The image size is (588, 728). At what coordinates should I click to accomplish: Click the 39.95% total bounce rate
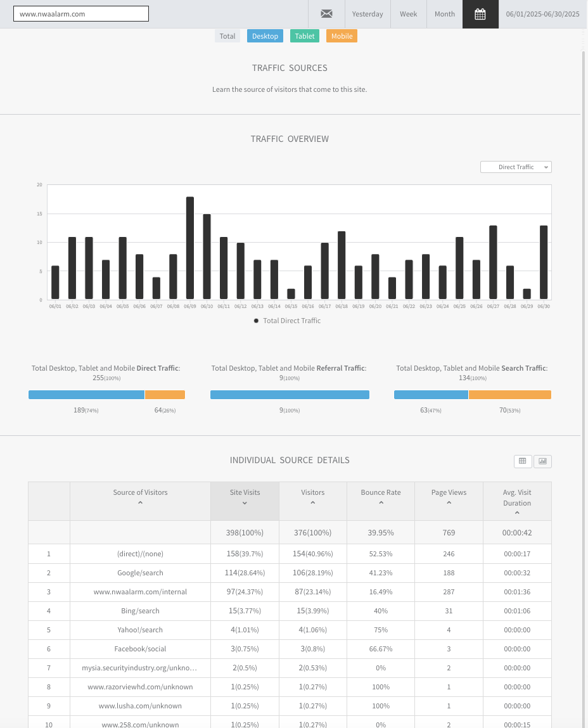[x=381, y=532]
